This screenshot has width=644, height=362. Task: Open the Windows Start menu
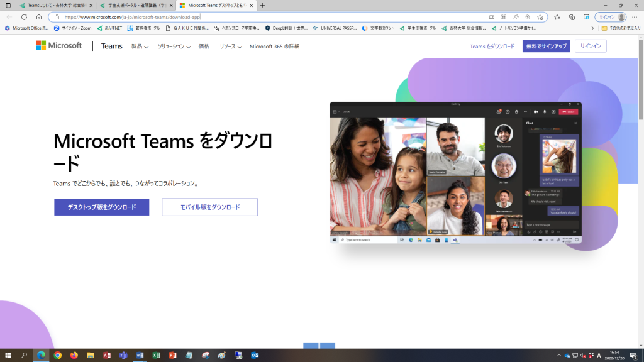(x=8, y=356)
